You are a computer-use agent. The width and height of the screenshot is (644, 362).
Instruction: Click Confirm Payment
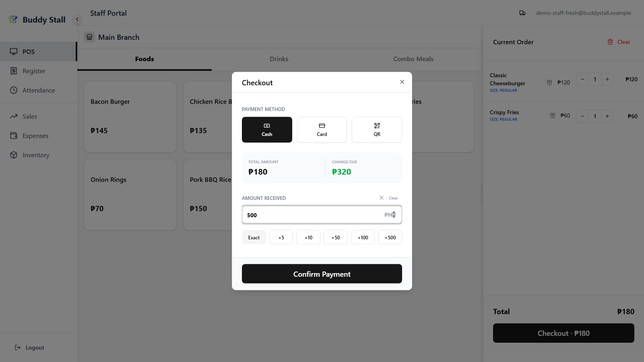point(322,274)
